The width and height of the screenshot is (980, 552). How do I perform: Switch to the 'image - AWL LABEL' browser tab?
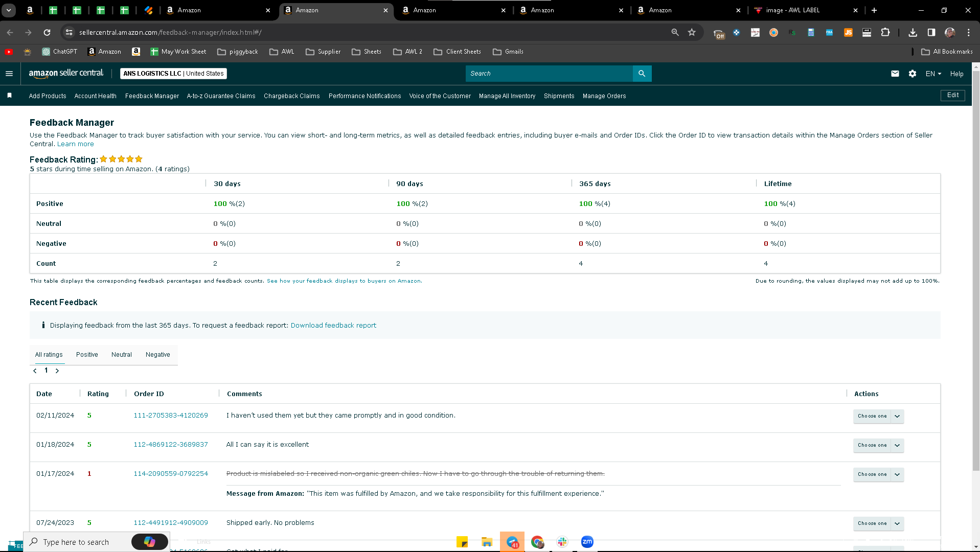pos(805,10)
